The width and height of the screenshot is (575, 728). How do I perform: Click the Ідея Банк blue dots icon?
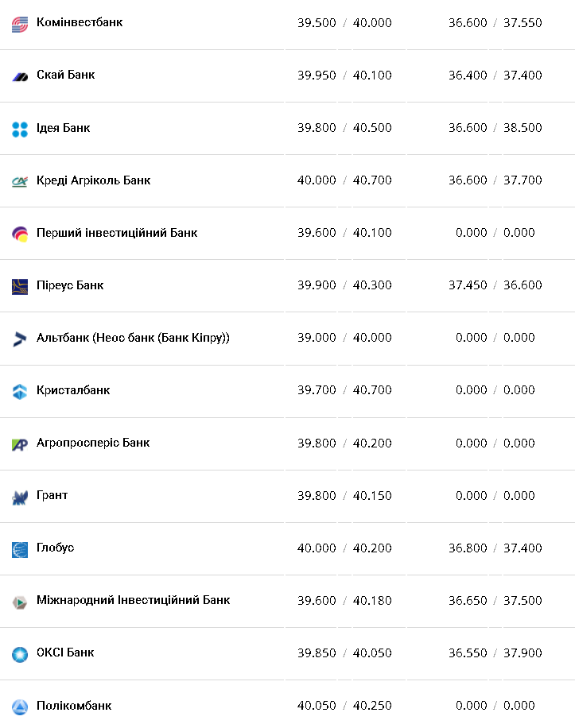point(20,130)
